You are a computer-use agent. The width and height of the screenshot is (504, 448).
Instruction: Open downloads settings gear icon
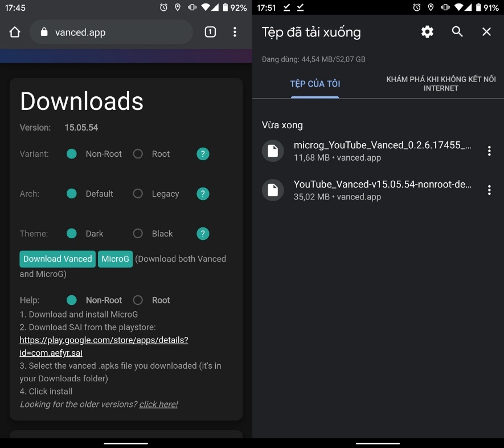click(427, 32)
